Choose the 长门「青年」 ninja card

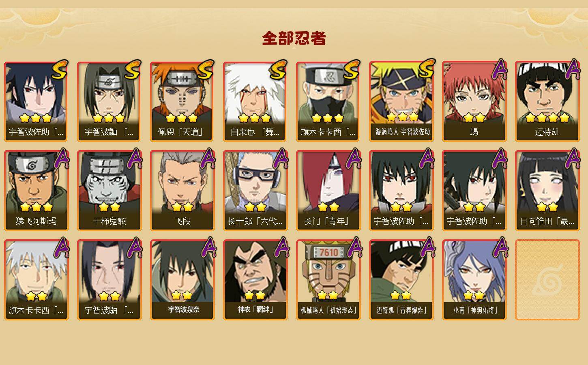tap(328, 191)
